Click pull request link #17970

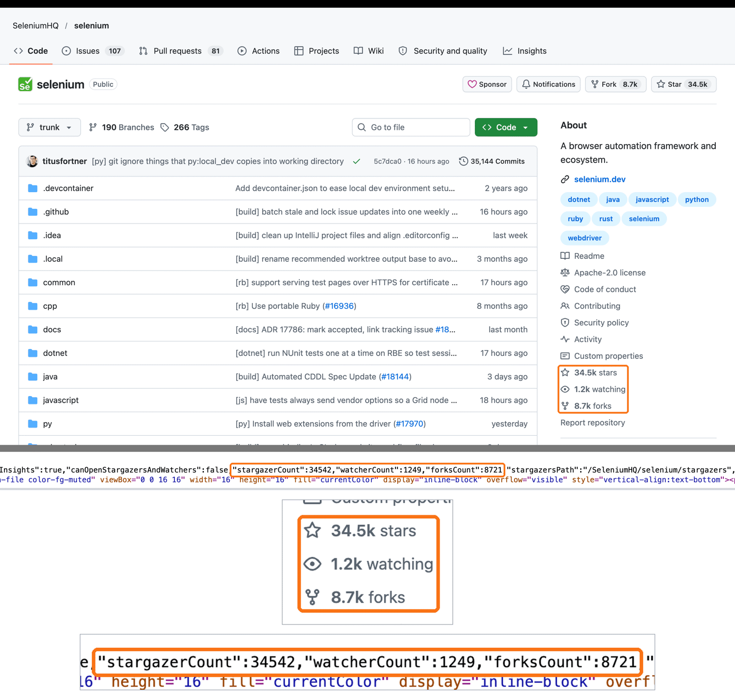pyautogui.click(x=409, y=424)
